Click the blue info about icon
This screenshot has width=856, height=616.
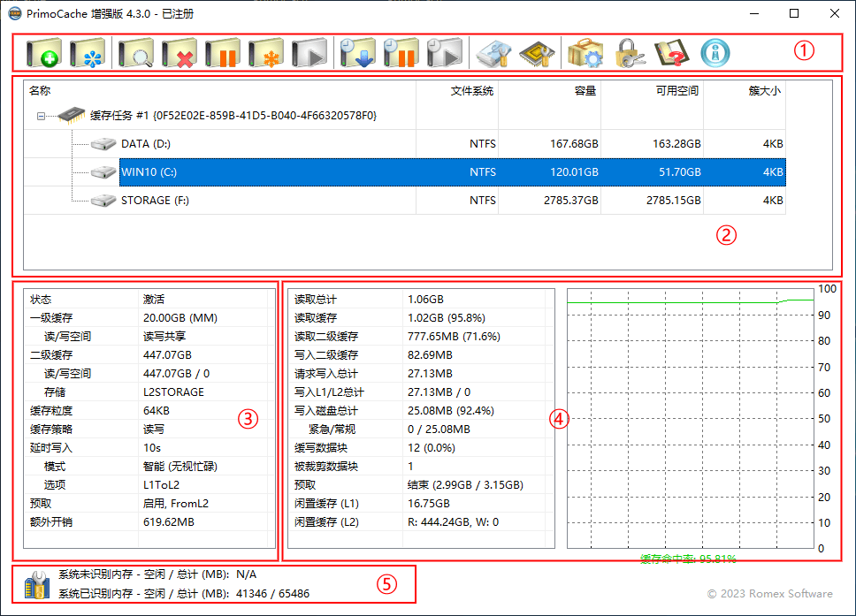(715, 53)
